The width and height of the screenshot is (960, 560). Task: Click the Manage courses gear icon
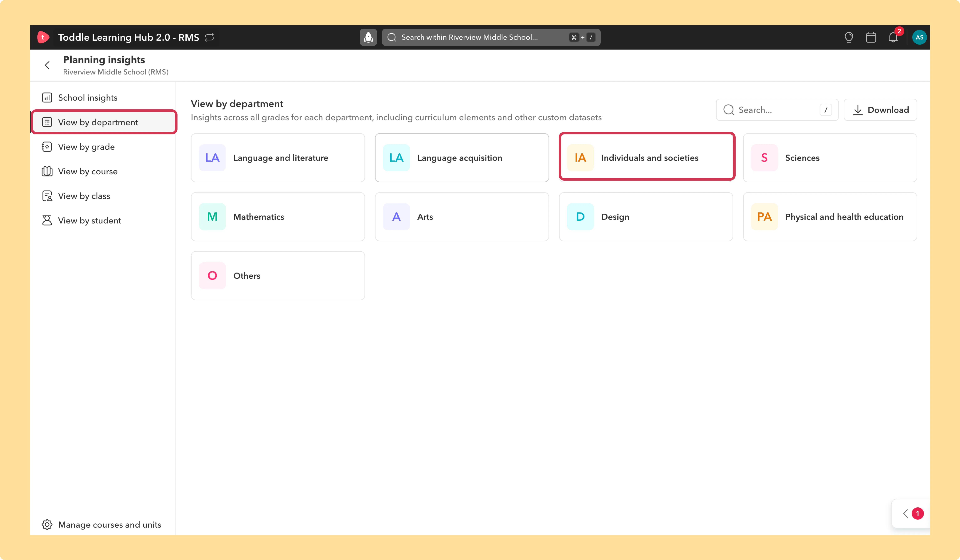click(47, 525)
